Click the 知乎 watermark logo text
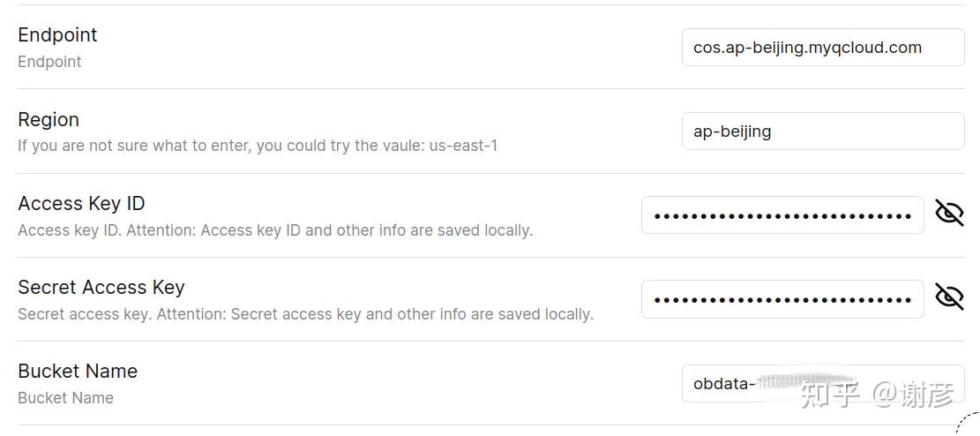Viewport: 980px width, 436px height. [831, 395]
